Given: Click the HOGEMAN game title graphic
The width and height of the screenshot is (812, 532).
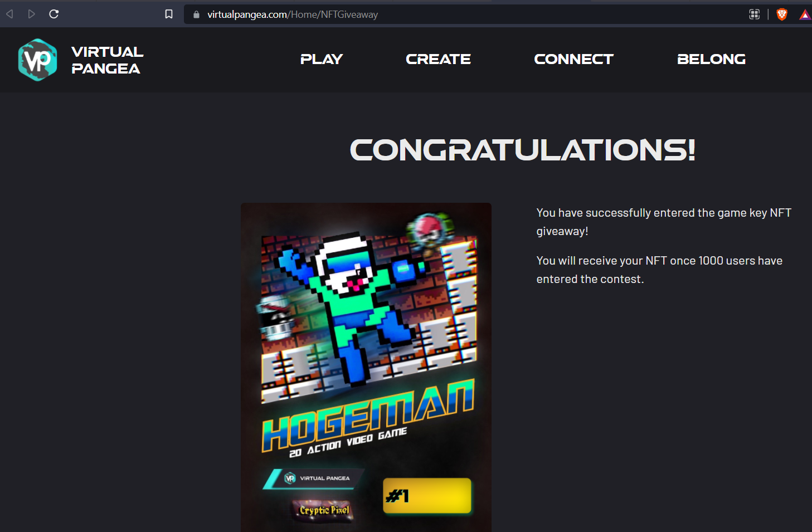Looking at the screenshot, I should click(x=368, y=415).
